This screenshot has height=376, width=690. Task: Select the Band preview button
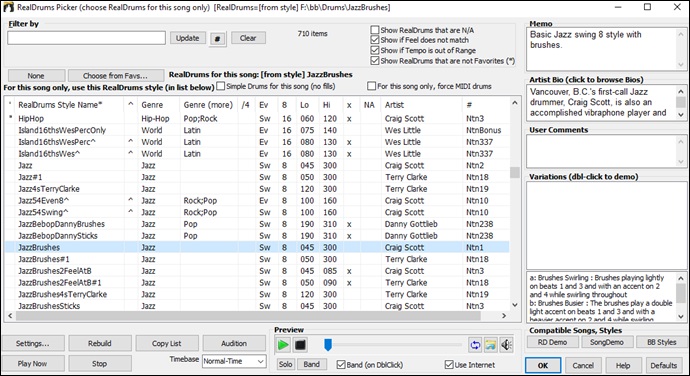pyautogui.click(x=312, y=365)
